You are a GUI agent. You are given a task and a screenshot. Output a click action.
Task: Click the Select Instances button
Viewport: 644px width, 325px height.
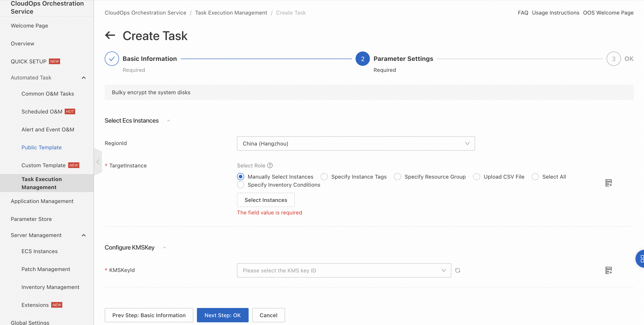click(266, 200)
